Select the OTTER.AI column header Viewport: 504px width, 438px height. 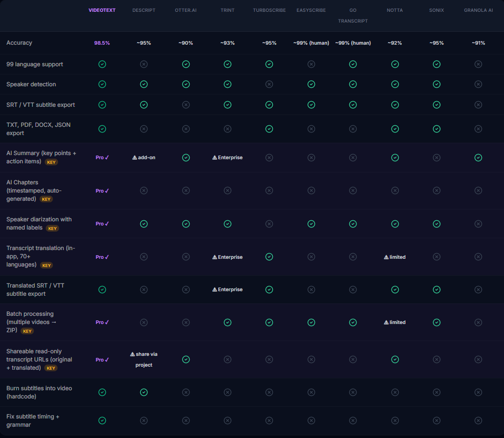tap(186, 10)
